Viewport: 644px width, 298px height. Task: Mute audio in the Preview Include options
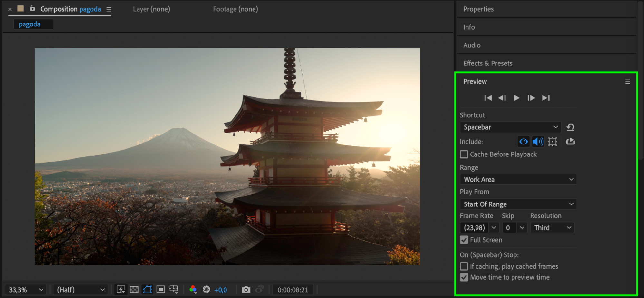coord(538,142)
